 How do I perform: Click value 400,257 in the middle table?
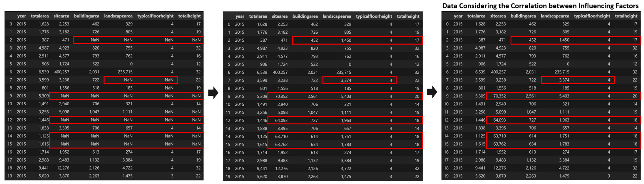pyautogui.click(x=280, y=72)
